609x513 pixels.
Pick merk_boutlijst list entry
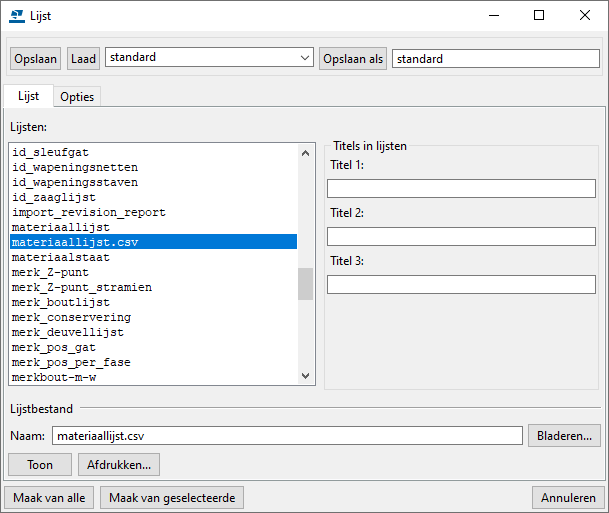click(x=61, y=302)
